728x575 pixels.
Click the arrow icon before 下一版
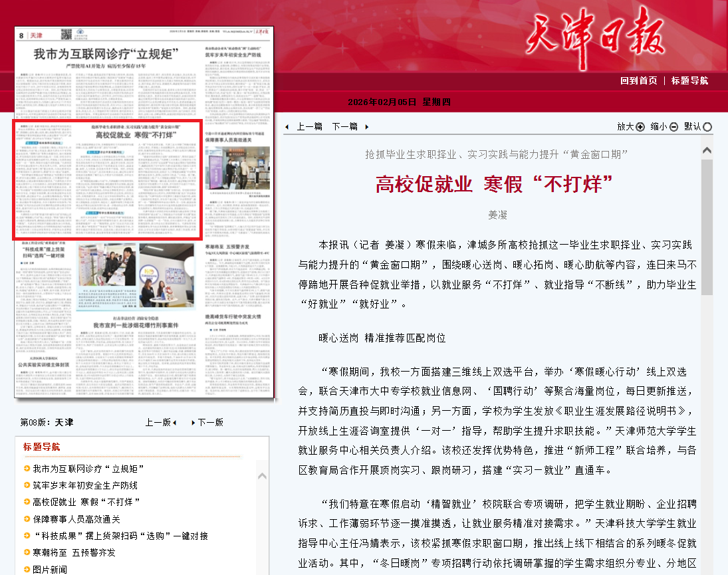[193, 423]
